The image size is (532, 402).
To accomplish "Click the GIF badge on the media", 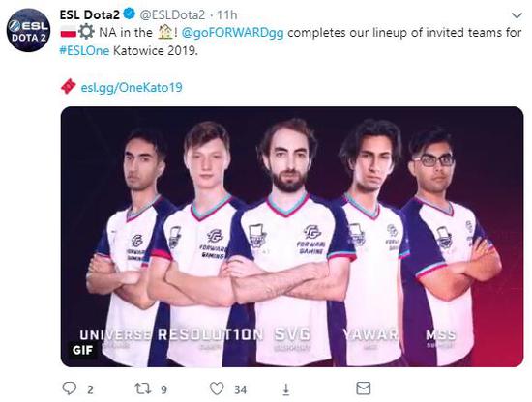I will [x=82, y=350].
